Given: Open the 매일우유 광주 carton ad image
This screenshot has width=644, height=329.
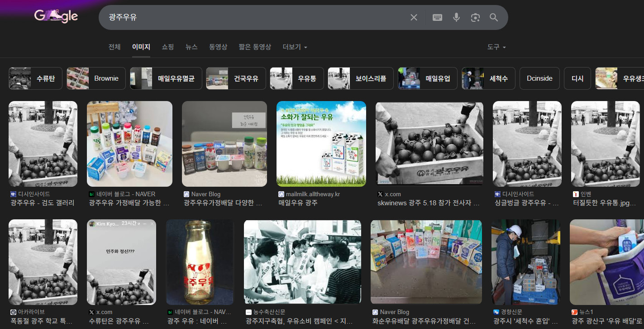Looking at the screenshot, I should pyautogui.click(x=321, y=144).
